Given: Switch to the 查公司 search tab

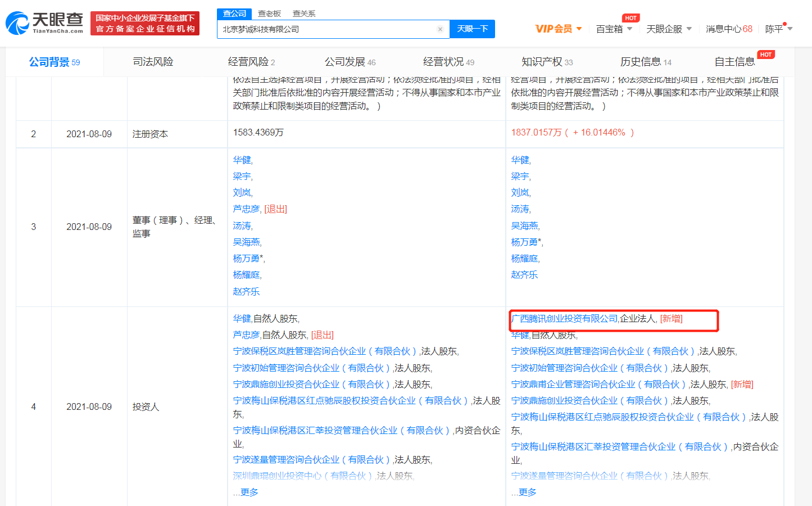Looking at the screenshot, I should pos(234,13).
